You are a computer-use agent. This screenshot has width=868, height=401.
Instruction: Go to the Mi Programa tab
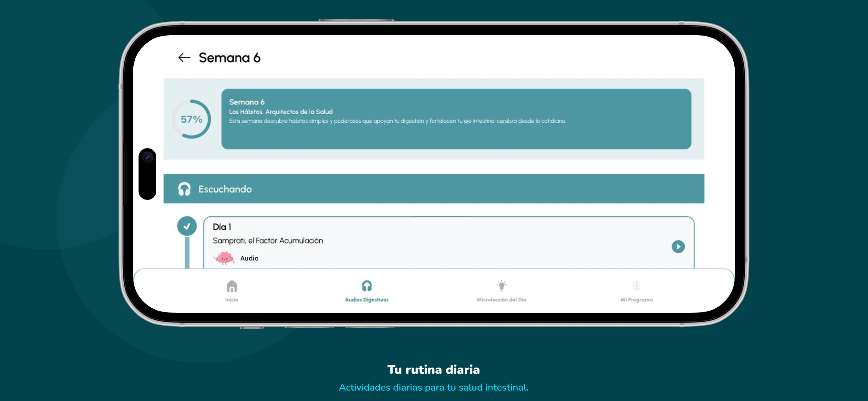click(636, 291)
